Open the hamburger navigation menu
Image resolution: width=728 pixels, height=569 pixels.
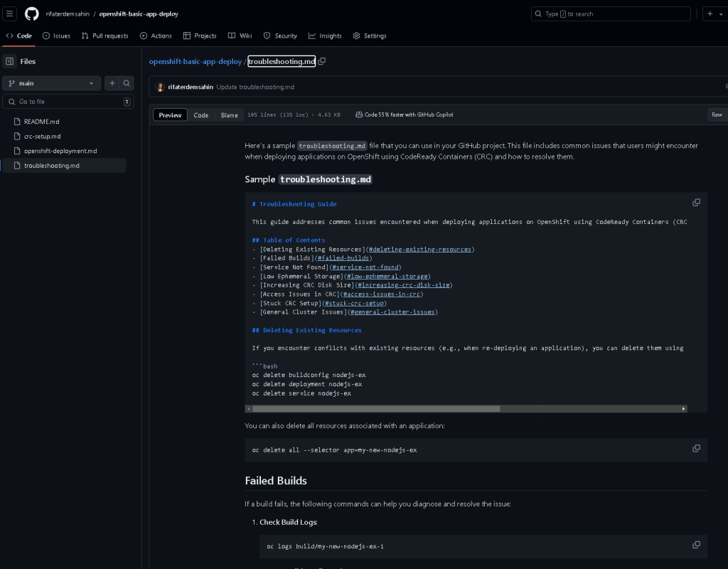9,14
